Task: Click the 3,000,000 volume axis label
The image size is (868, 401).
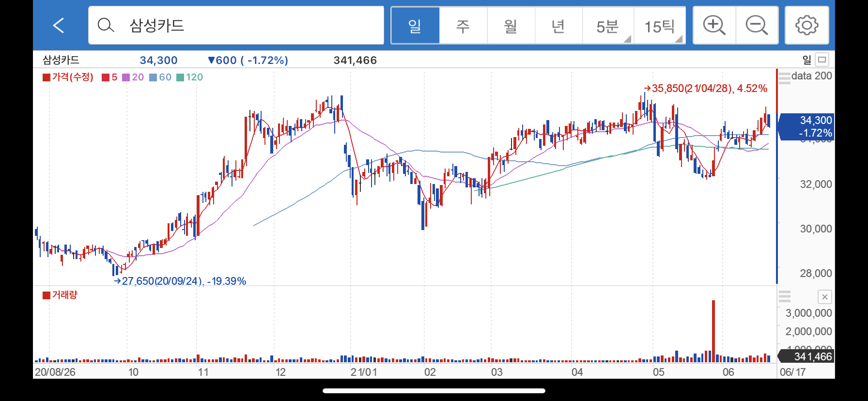Action: 808,313
